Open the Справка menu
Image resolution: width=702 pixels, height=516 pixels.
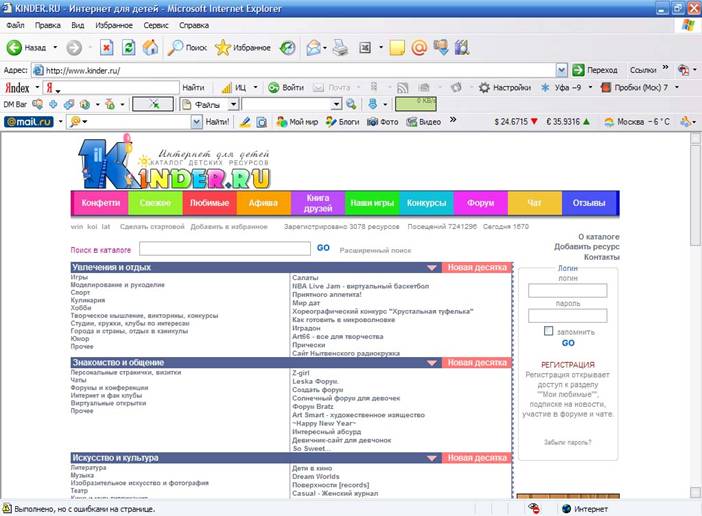pos(194,26)
